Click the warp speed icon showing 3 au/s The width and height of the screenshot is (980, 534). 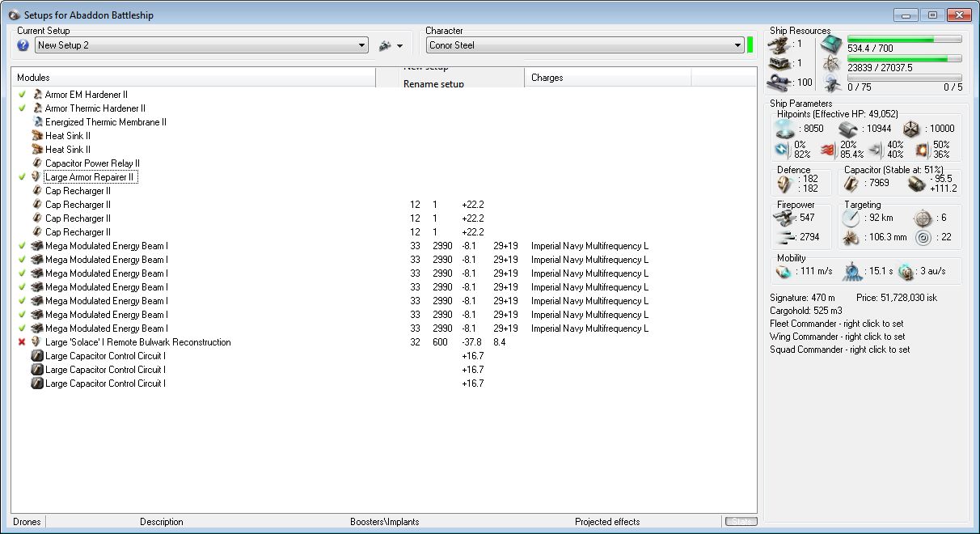[x=906, y=271]
